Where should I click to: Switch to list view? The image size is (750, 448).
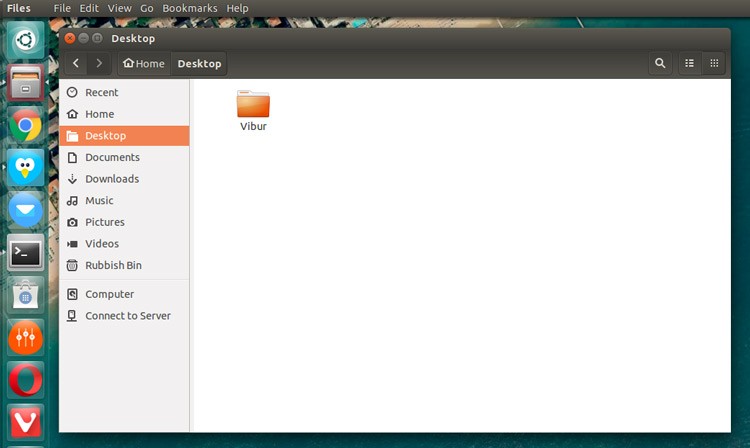pyautogui.click(x=689, y=63)
